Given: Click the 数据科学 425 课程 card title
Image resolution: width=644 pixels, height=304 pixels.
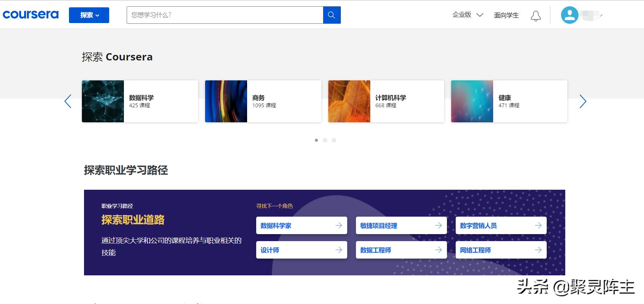Looking at the screenshot, I should click(141, 98).
